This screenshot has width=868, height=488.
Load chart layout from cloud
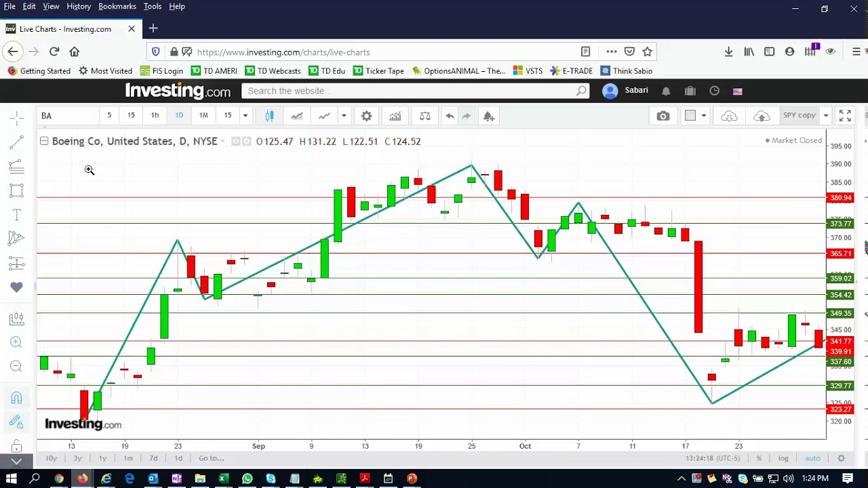coord(729,116)
